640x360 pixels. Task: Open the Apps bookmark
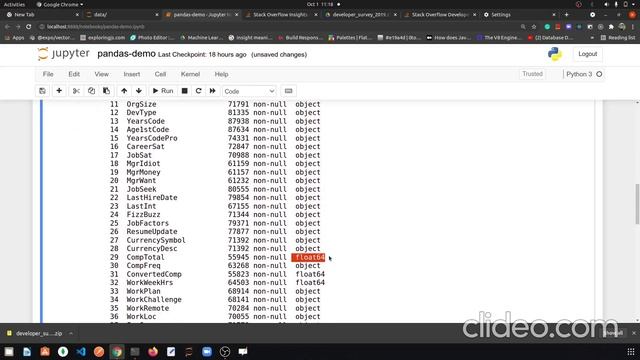pyautogui.click(x=15, y=38)
